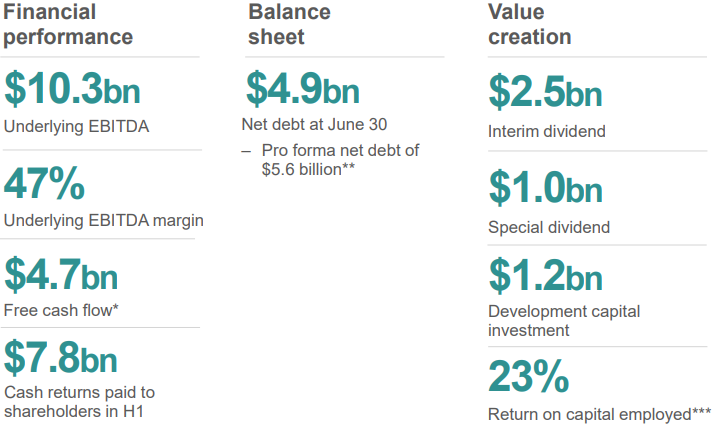Click the Free cash flow* label
The image size is (715, 429).
coord(61,310)
